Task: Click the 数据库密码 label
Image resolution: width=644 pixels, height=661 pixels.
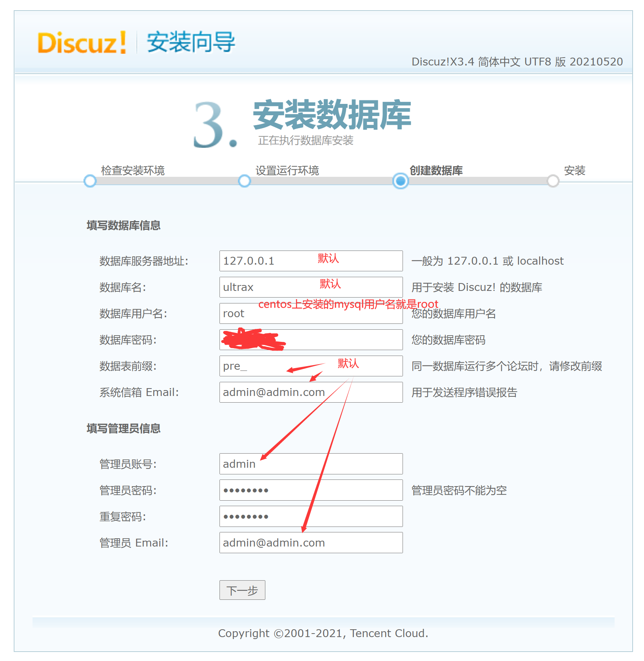Action: tap(128, 340)
